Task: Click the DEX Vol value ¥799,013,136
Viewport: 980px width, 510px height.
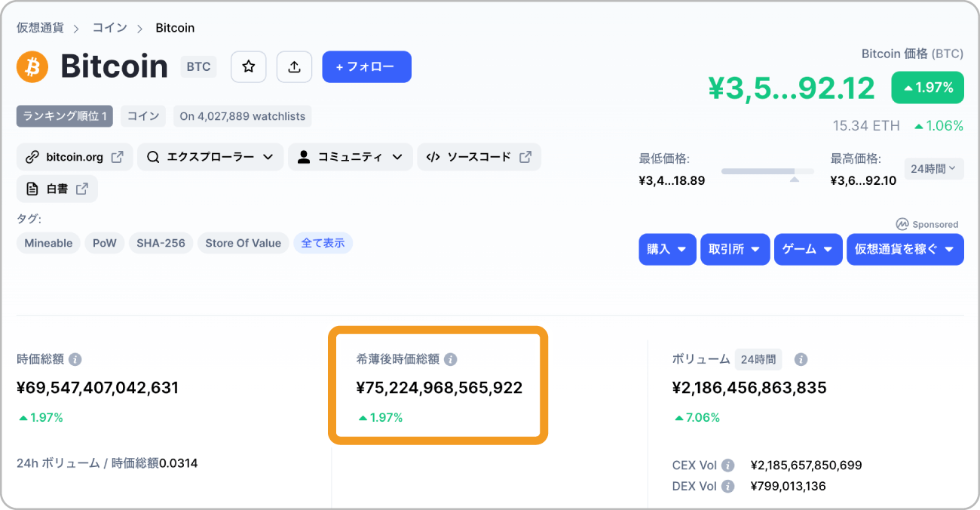Action: tap(789, 487)
